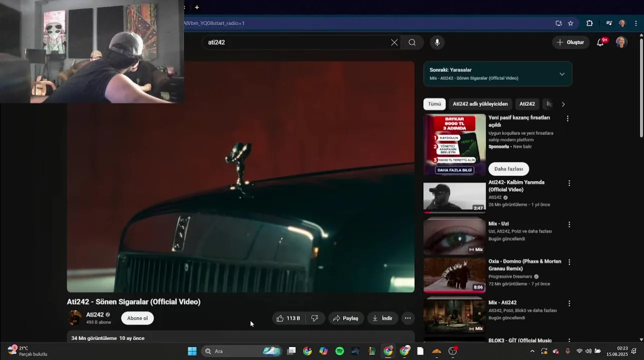
Task: Open the BLOK3 - GİT video title
Action: 520,340
